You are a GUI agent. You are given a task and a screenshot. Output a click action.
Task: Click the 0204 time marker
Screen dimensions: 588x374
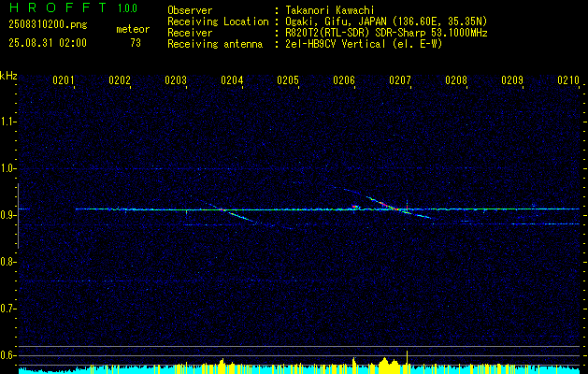(232, 80)
